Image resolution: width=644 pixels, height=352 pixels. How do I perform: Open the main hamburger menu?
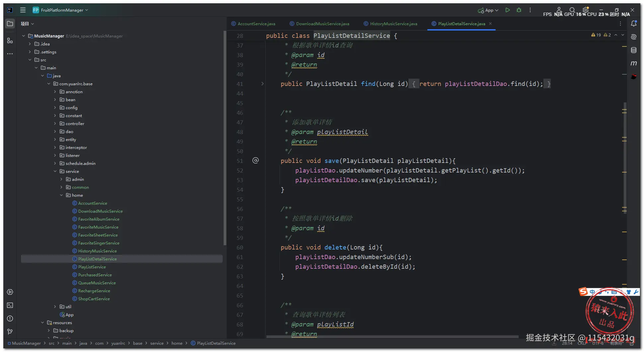point(23,10)
